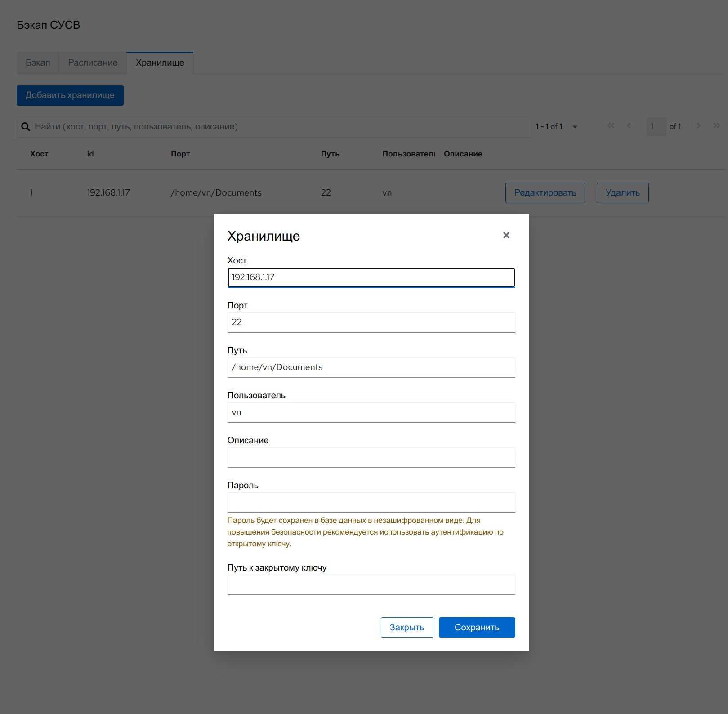This screenshot has width=728, height=714.
Task: Click Редактировать for the storage row
Action: pyautogui.click(x=545, y=193)
